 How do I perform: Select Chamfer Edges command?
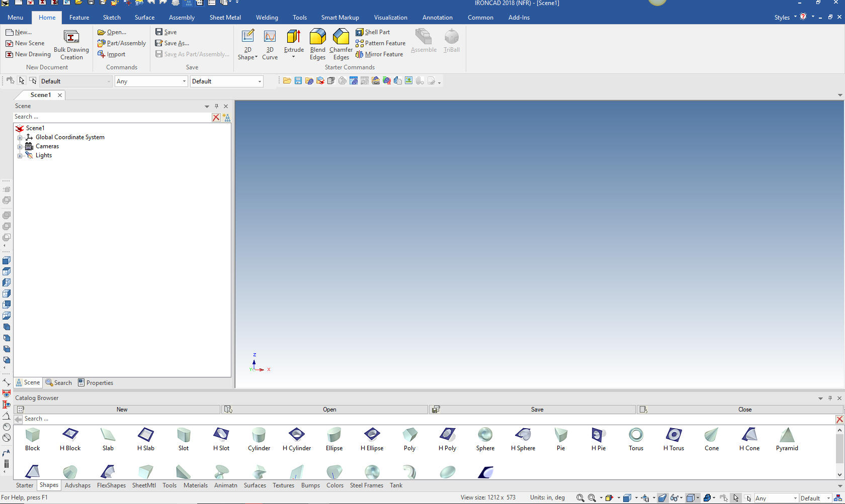coord(341,44)
